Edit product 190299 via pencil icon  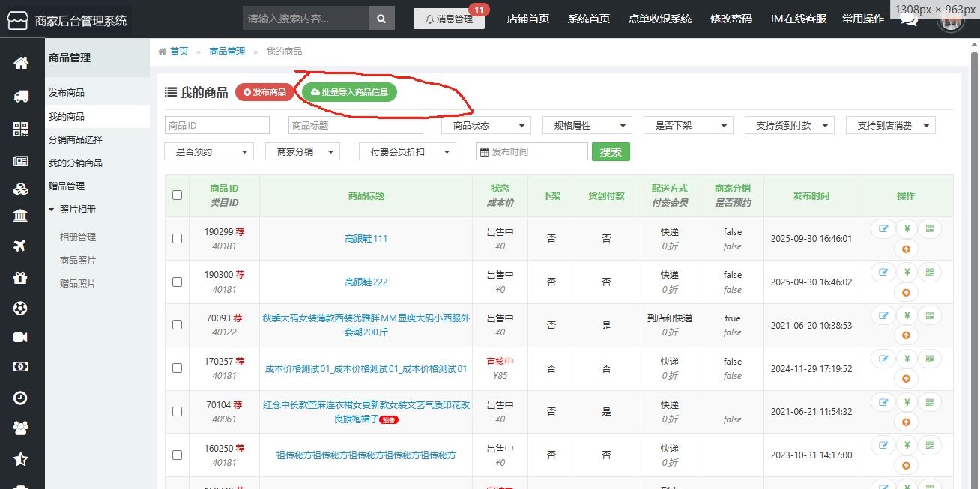tap(883, 230)
